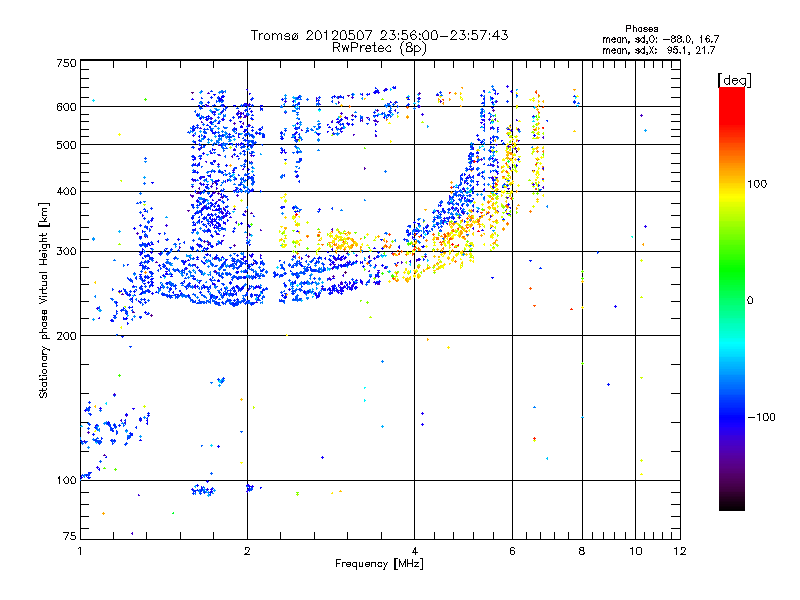Click the phase colorbar gradient

click(x=732, y=298)
